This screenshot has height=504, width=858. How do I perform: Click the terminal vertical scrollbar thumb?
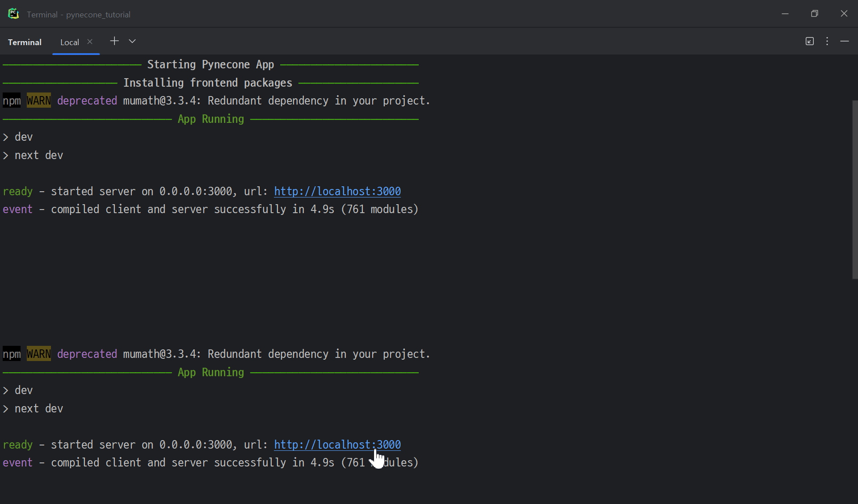point(854,189)
